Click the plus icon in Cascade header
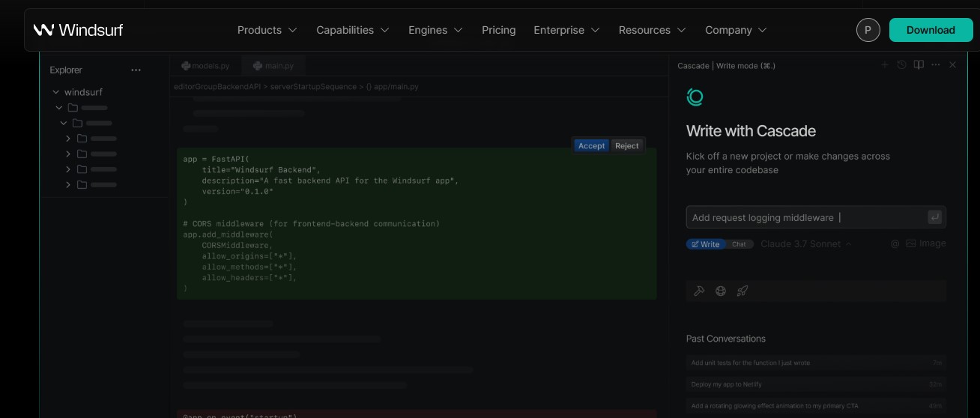This screenshot has width=980, height=418. [x=884, y=65]
